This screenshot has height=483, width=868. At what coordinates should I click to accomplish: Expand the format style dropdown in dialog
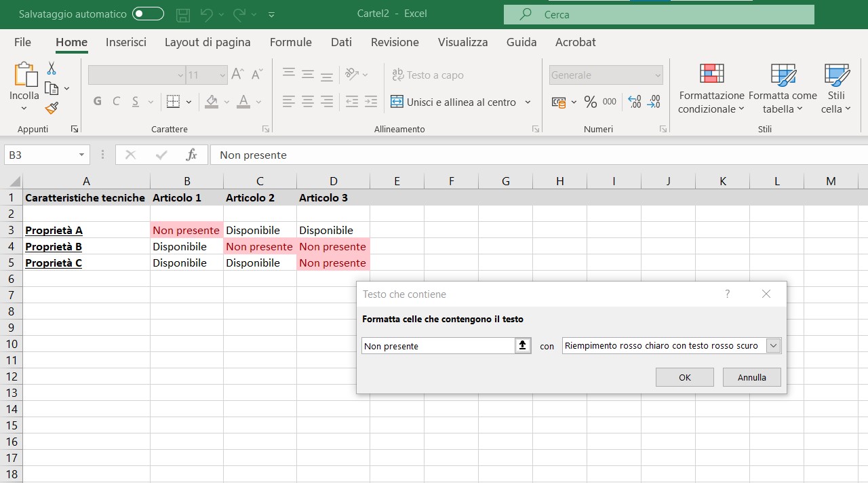(773, 346)
